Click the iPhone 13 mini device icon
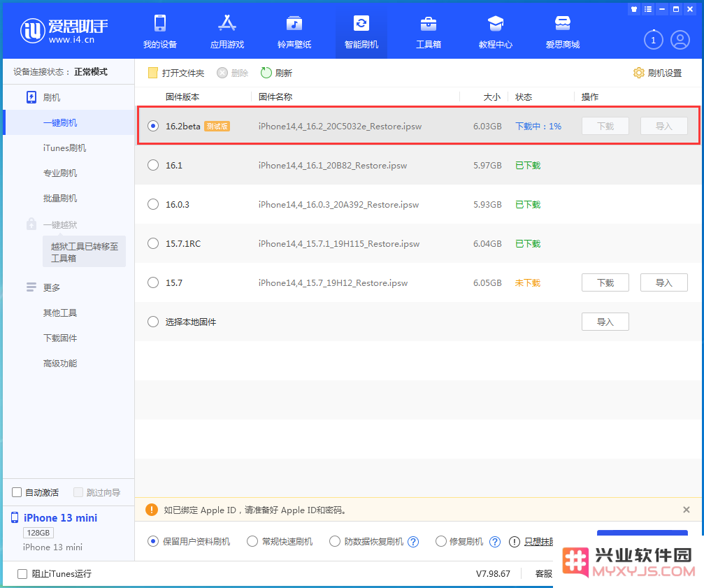The width and height of the screenshot is (704, 588). (x=15, y=517)
